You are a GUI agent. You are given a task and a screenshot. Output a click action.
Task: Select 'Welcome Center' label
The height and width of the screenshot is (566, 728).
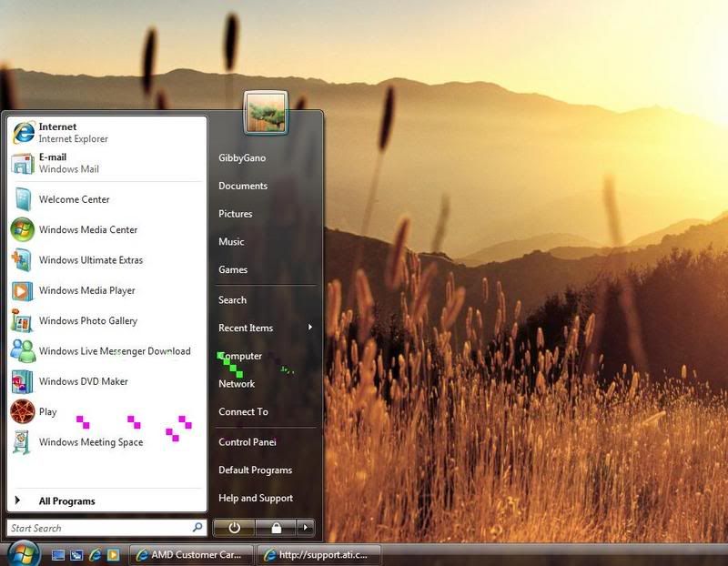(75, 199)
